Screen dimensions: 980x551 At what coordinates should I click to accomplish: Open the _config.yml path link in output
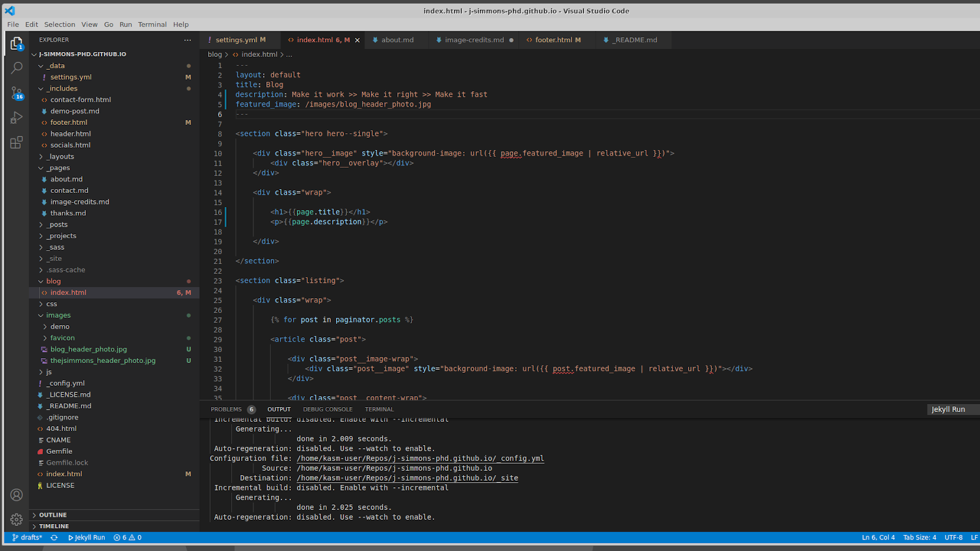420,459
